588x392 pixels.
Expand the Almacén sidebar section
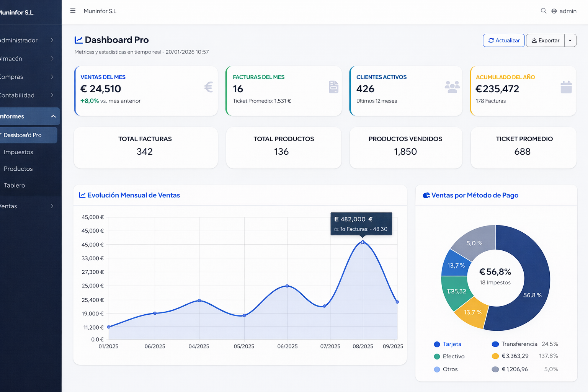pos(27,59)
